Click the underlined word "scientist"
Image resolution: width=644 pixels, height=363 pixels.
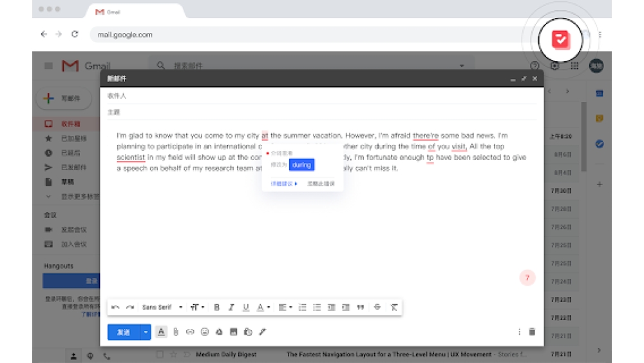[x=131, y=157]
